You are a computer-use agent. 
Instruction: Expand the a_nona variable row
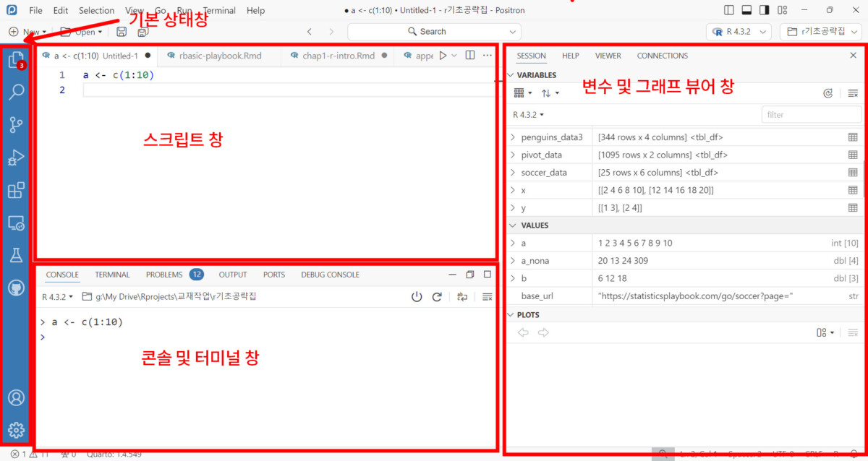(513, 261)
